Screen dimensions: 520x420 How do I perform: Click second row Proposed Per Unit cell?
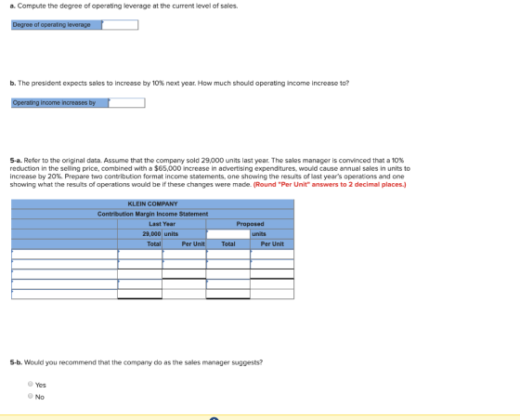272,264
